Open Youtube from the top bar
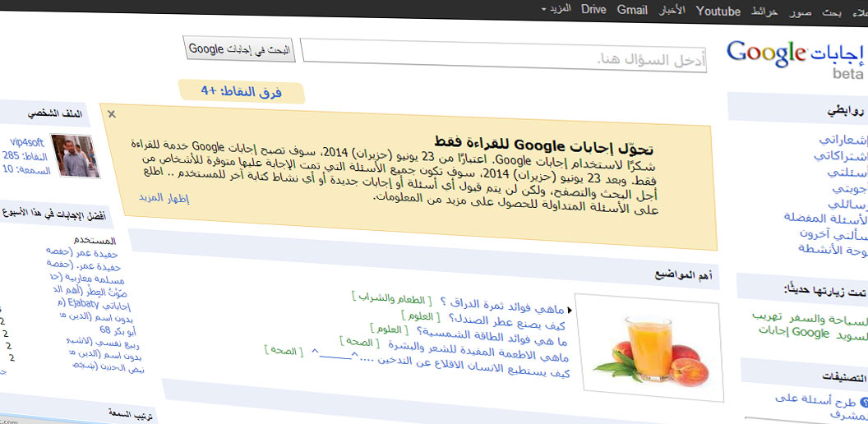868x424 pixels. pyautogui.click(x=718, y=11)
